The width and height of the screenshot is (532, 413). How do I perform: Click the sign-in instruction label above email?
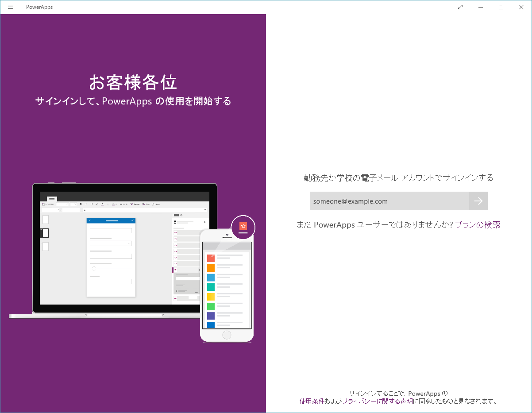398,178
